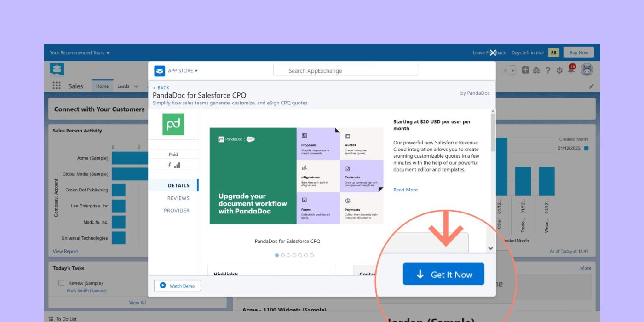This screenshot has height=322, width=644.
Task: Click the Search AppExchange input field
Action: pos(345,70)
